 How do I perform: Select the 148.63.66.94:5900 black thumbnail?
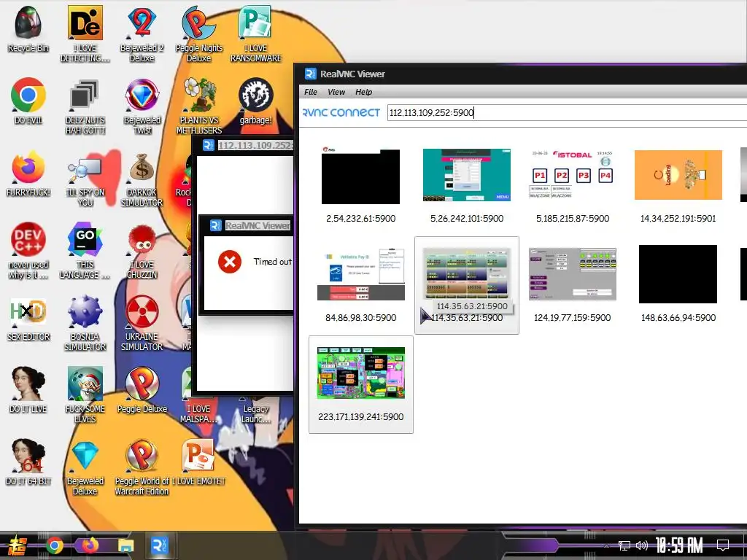coord(678,274)
